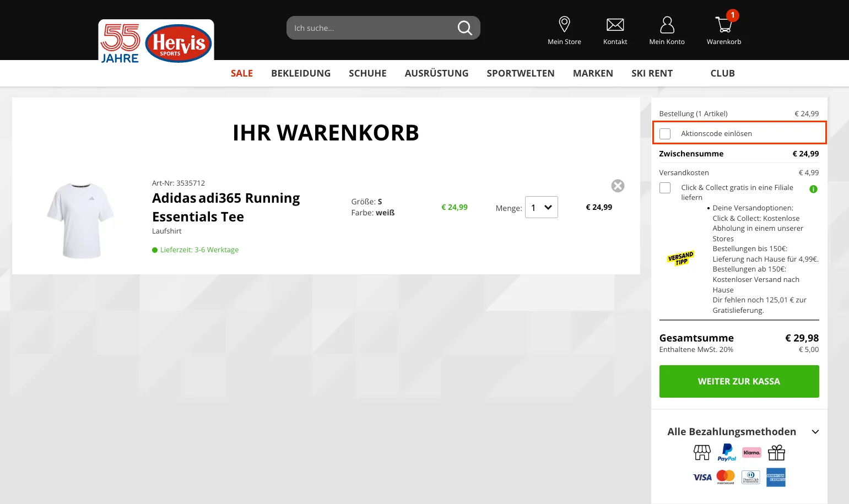The height and width of the screenshot is (504, 849).
Task: Click the green € 24,99 unit price
Action: click(x=455, y=207)
